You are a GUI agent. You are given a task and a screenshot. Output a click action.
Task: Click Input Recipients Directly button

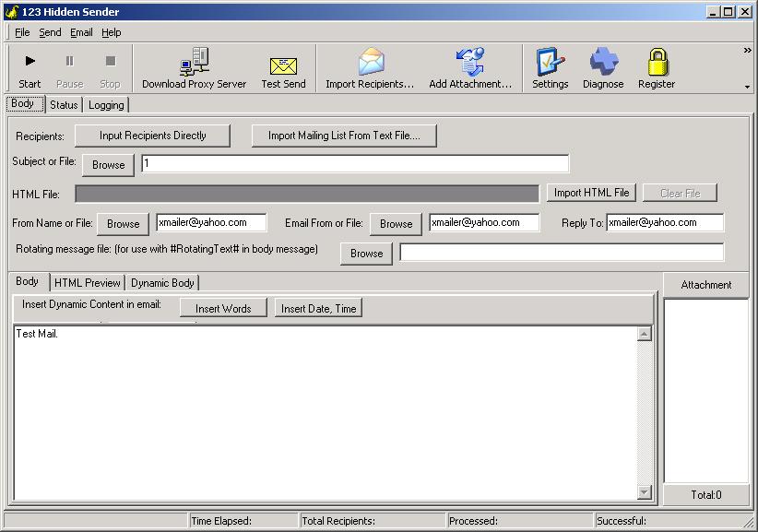pos(152,136)
